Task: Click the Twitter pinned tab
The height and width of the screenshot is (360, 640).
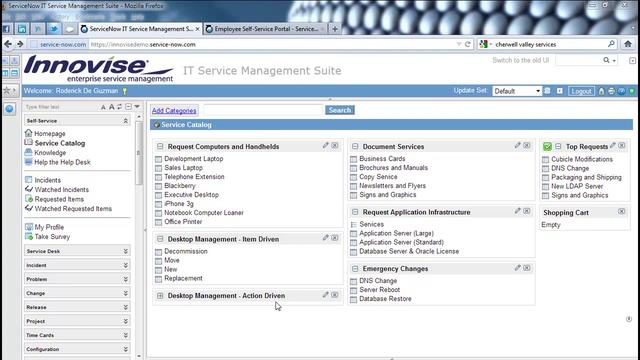Action: click(53, 29)
